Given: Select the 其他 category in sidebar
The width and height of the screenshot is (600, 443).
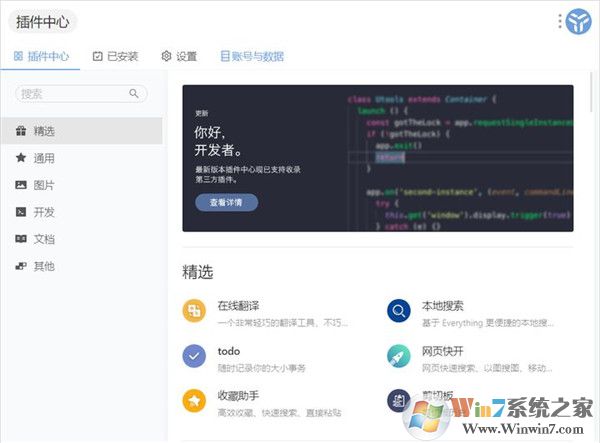Looking at the screenshot, I should click(81, 266).
